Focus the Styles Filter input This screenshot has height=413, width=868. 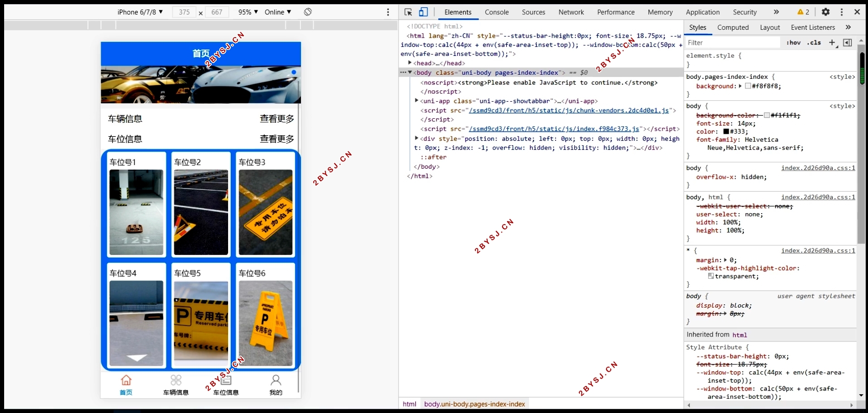[x=732, y=43]
